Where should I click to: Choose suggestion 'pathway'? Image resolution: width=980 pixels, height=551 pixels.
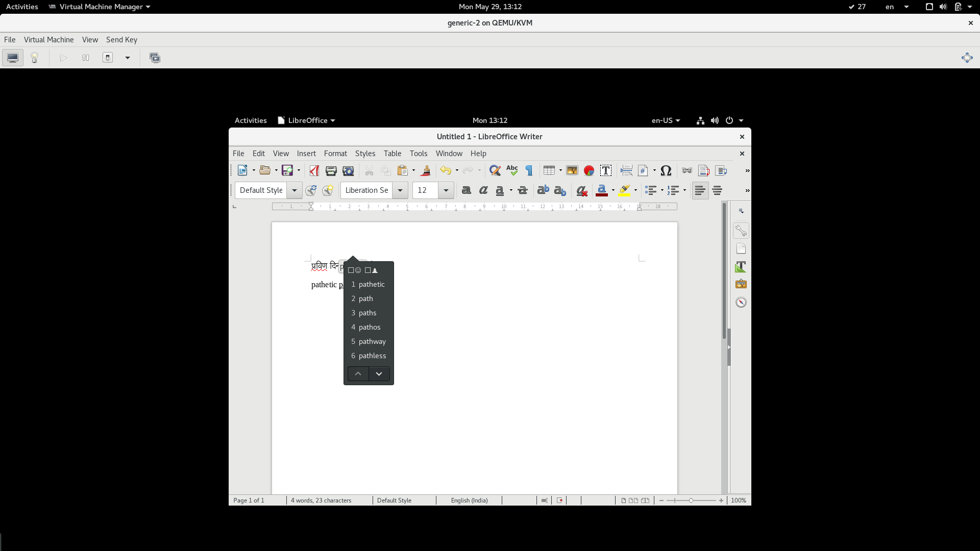coord(369,341)
